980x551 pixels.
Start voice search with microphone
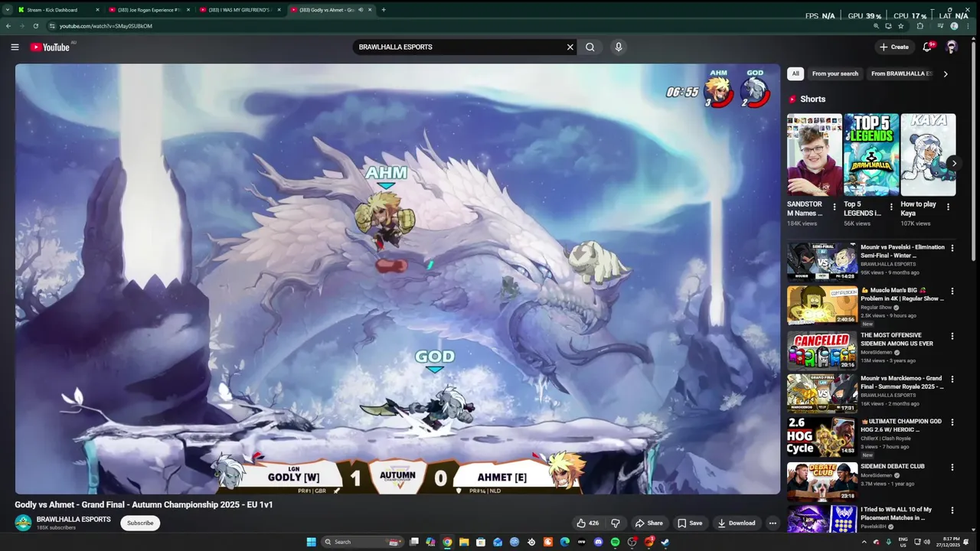619,47
